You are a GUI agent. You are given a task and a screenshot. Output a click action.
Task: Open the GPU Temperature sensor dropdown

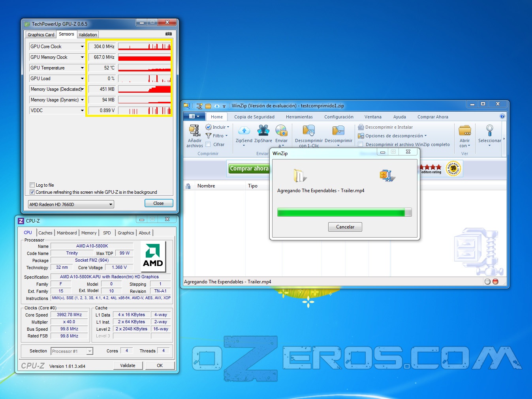click(x=82, y=68)
